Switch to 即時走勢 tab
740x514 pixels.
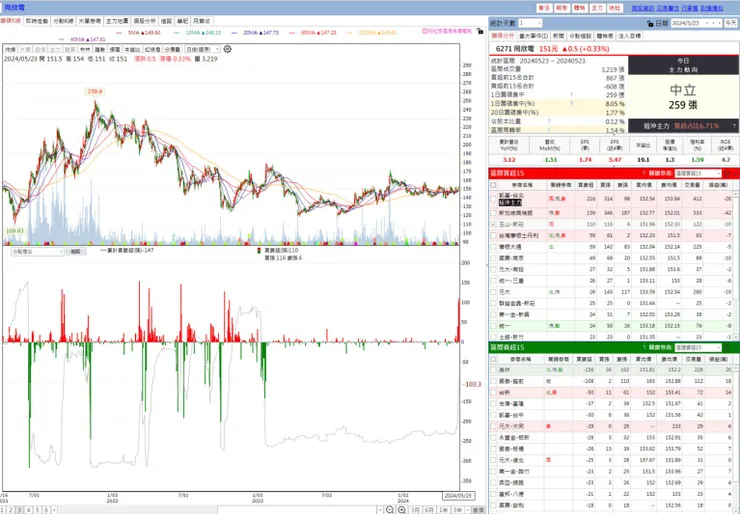pyautogui.click(x=37, y=21)
